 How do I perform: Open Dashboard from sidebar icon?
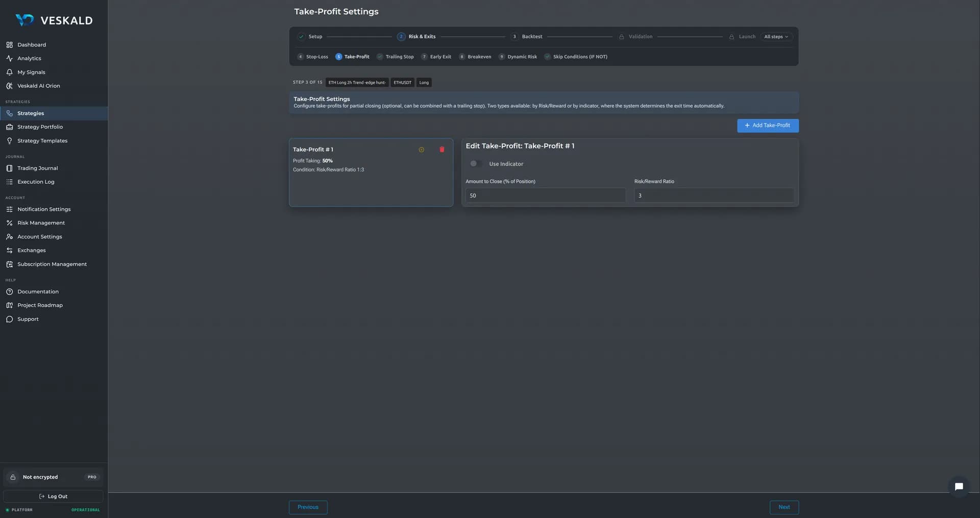9,45
